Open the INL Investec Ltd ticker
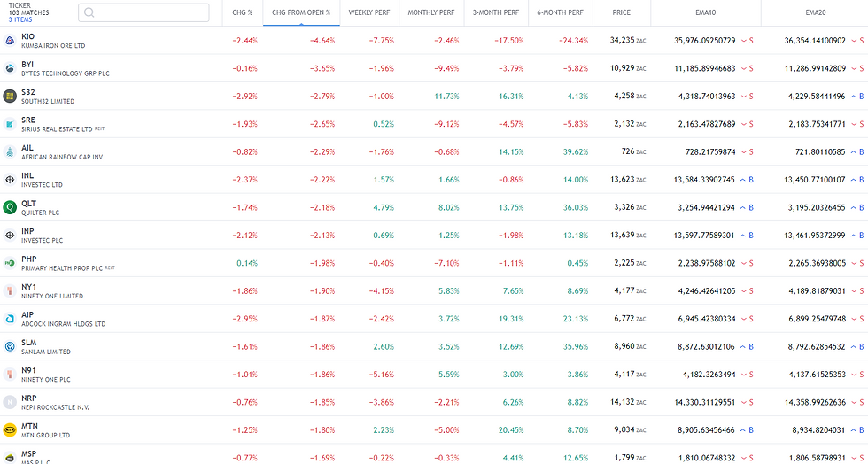 [27, 175]
